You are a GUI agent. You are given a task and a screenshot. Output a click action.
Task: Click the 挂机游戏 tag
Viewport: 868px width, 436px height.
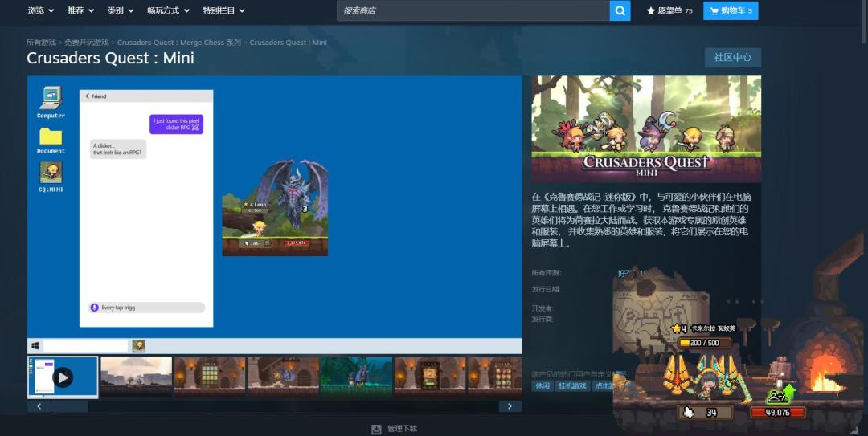[x=572, y=385]
